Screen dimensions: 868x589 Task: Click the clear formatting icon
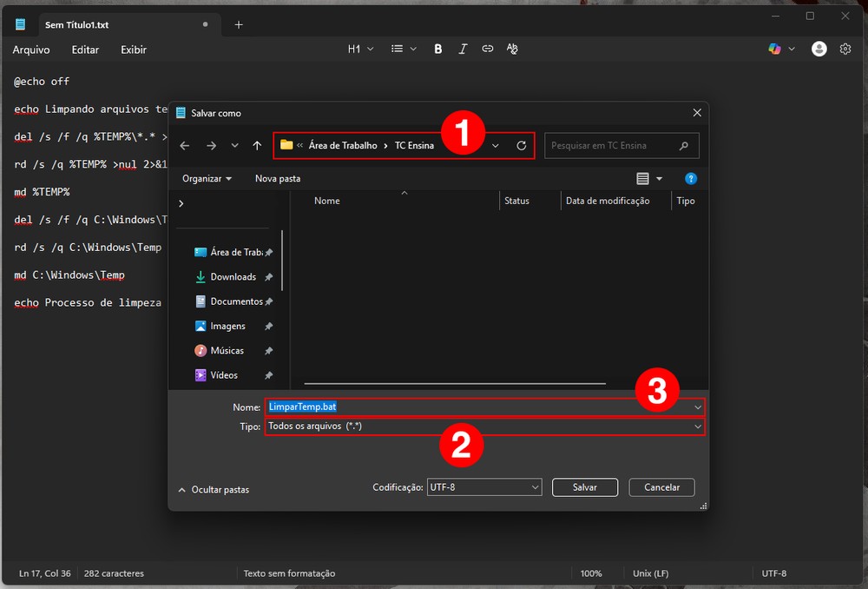coord(512,50)
